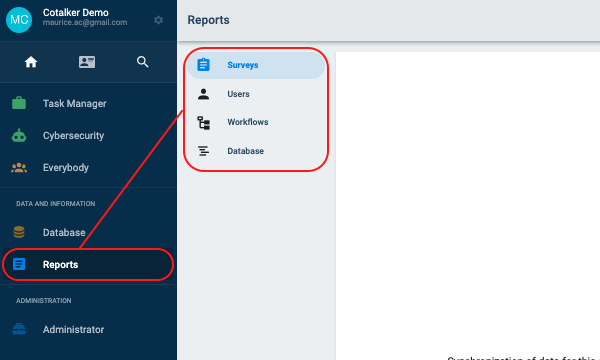Select Reports in the sidebar

[88, 264]
